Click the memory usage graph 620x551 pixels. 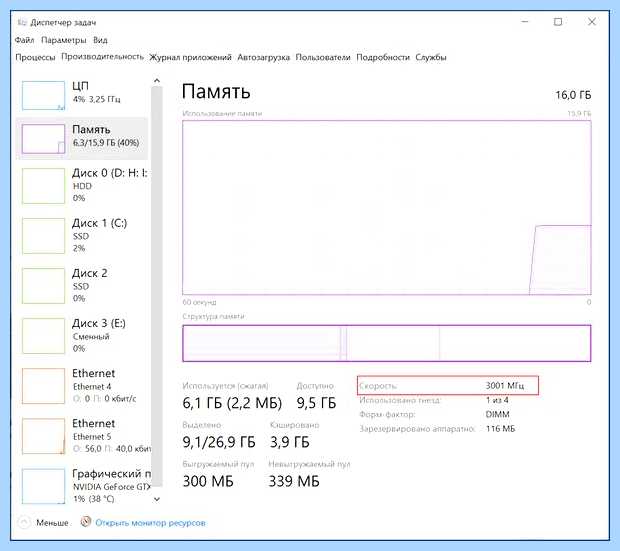click(x=387, y=208)
